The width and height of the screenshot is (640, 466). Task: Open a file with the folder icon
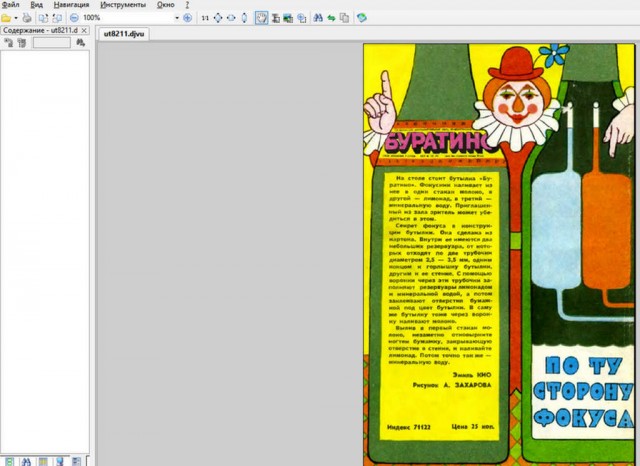[x=6, y=18]
